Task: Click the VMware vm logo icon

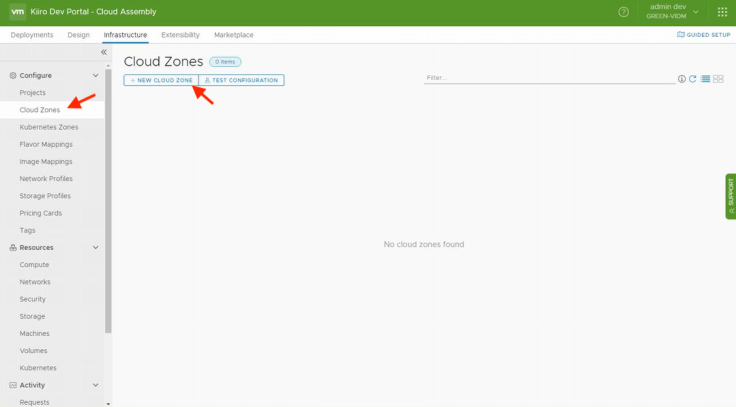Action: pos(17,12)
